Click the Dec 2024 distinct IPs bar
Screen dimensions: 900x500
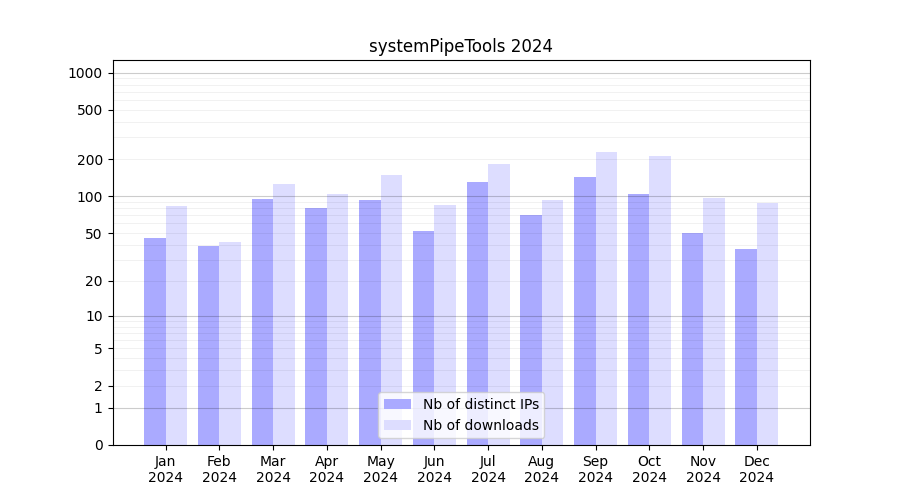tap(746, 347)
